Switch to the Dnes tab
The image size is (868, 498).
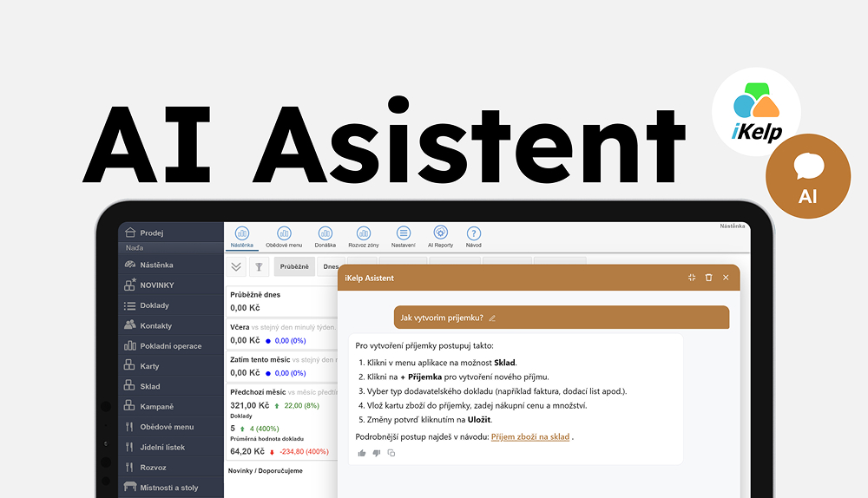(x=331, y=266)
